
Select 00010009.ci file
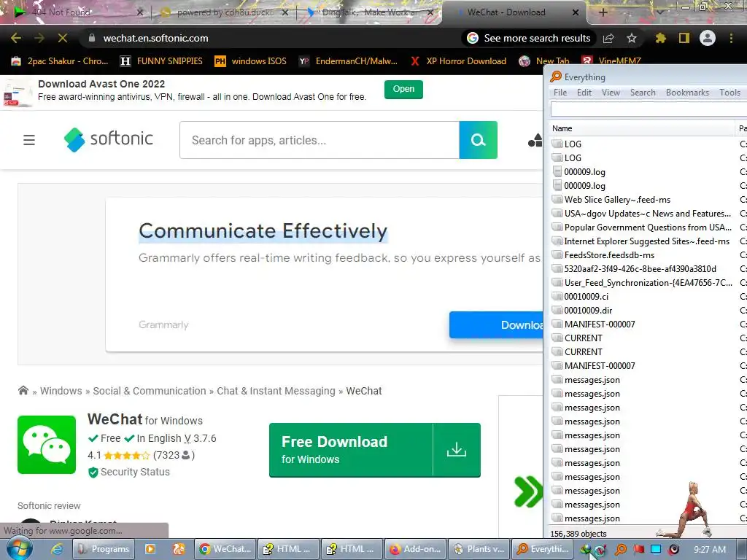coord(586,297)
